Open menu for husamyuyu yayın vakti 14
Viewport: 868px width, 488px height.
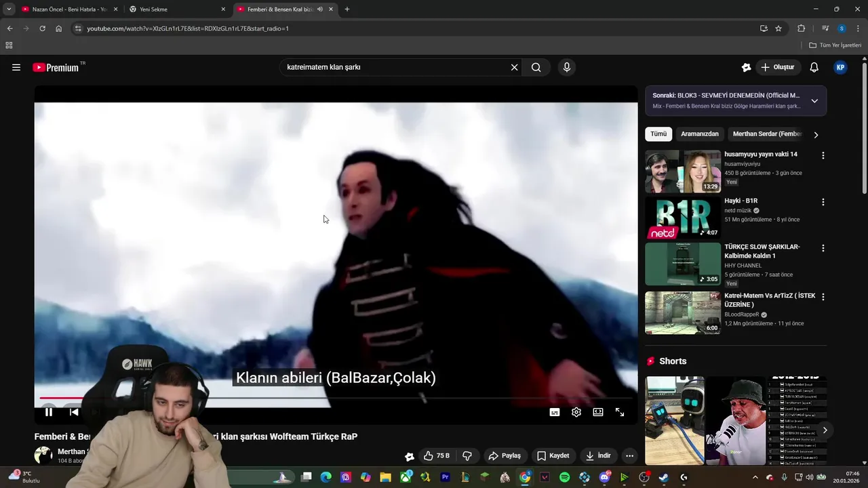pos(823,155)
